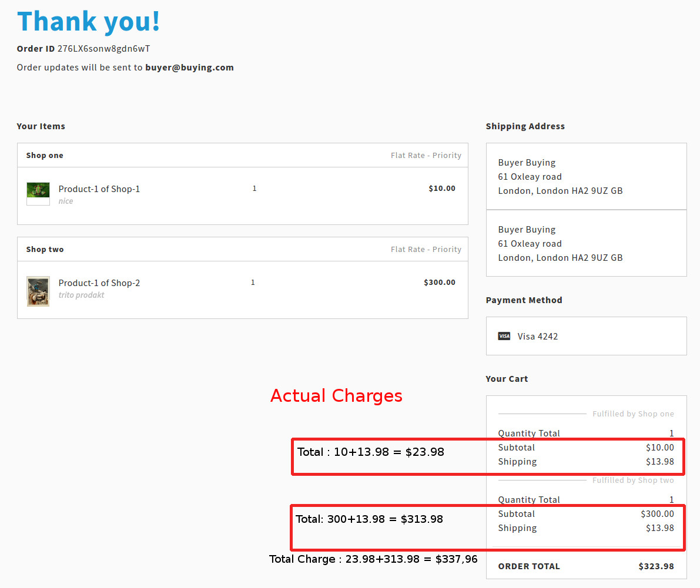Click the $10.00 subtotal in Your Cart
The image size is (700, 588).
coord(660,448)
